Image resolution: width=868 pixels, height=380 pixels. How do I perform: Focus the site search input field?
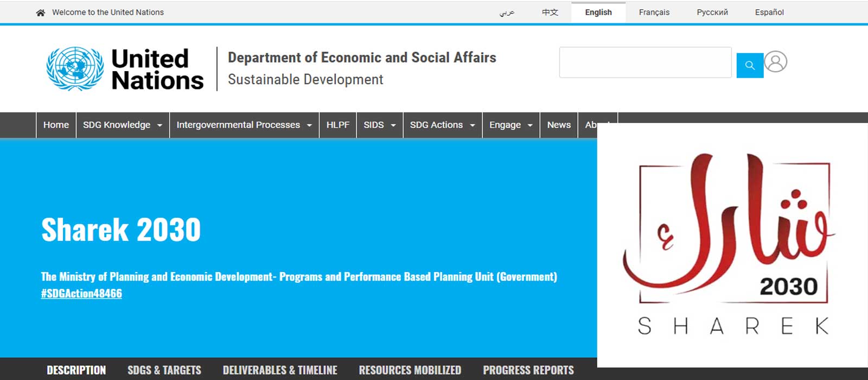point(645,62)
